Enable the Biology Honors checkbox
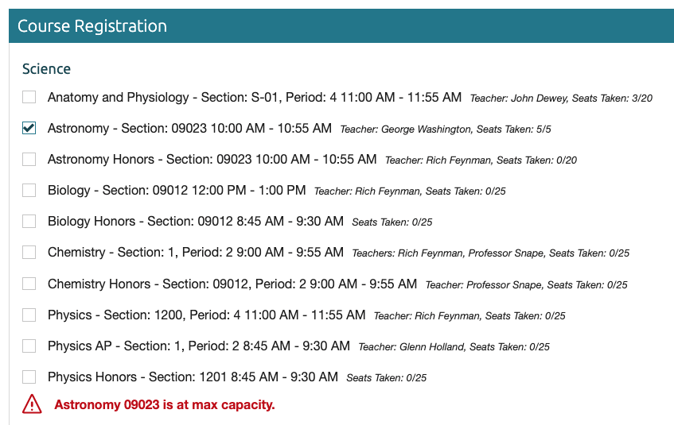 coord(29,221)
